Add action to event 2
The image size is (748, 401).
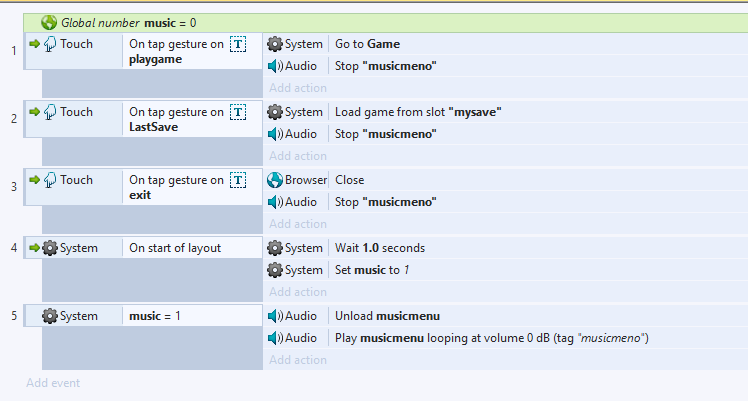tap(298, 156)
